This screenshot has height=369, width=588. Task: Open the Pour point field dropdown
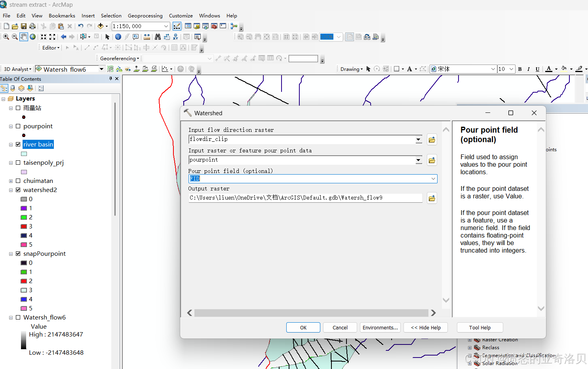coord(433,179)
